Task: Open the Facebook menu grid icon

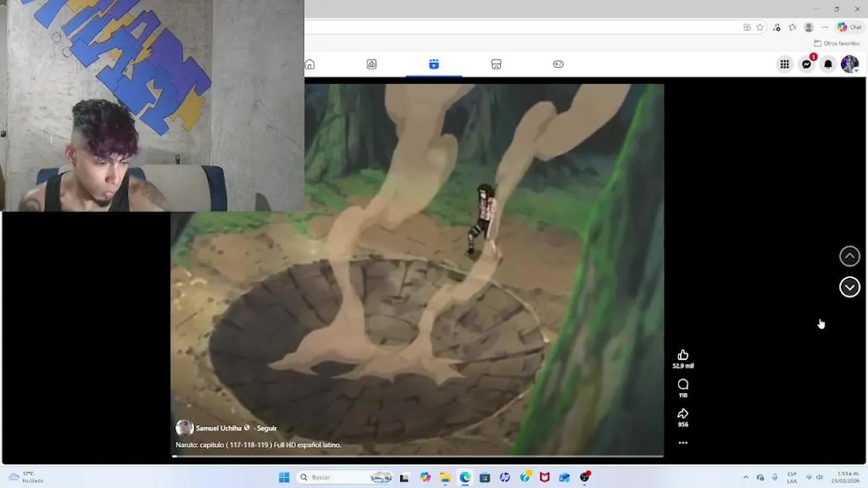Action: click(785, 64)
